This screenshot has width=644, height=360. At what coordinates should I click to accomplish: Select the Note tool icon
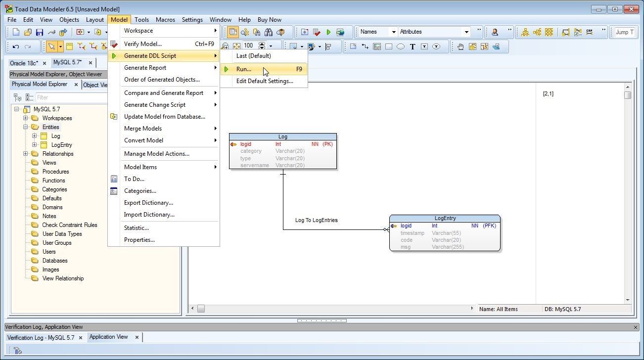point(353,46)
